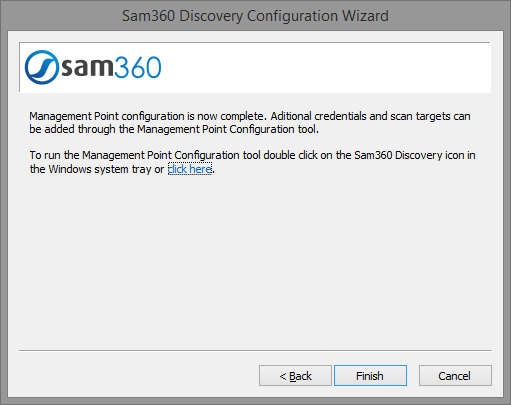The width and height of the screenshot is (511, 405).
Task: Click the Finish button
Action: tap(370, 376)
